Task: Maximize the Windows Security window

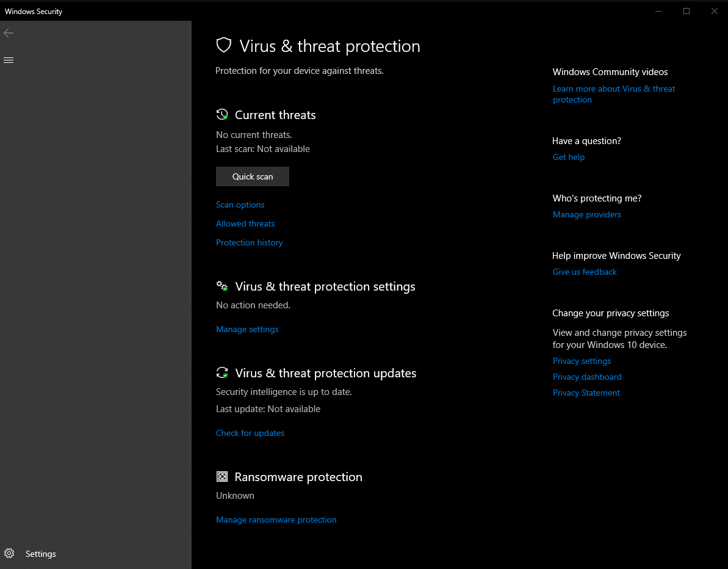Action: pyautogui.click(x=687, y=11)
